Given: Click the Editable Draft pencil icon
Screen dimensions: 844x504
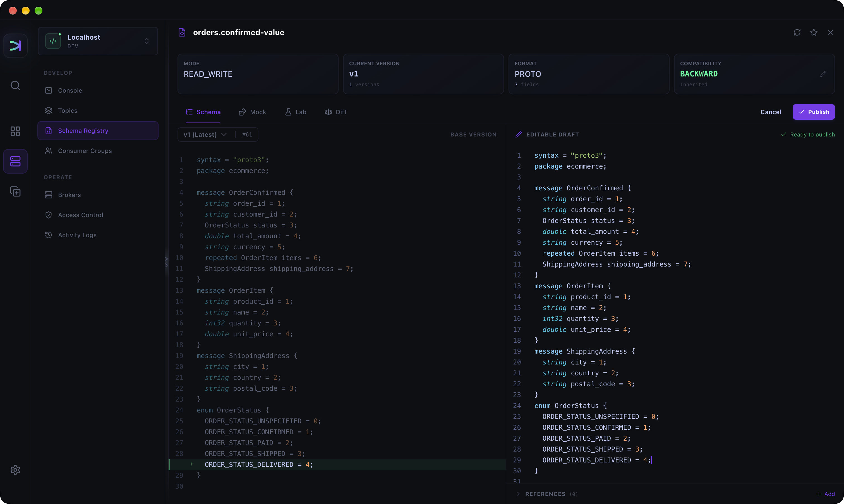Looking at the screenshot, I should click(x=518, y=135).
